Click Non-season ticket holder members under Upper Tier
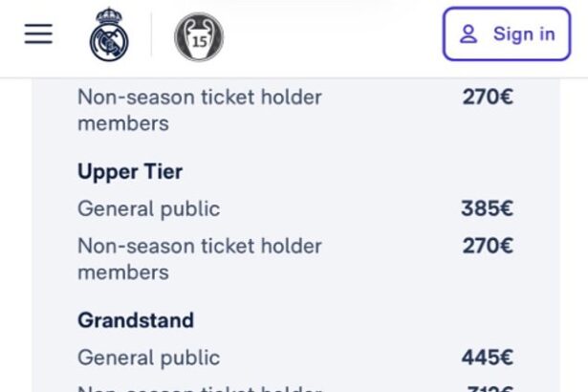The width and height of the screenshot is (588, 392). (199, 258)
